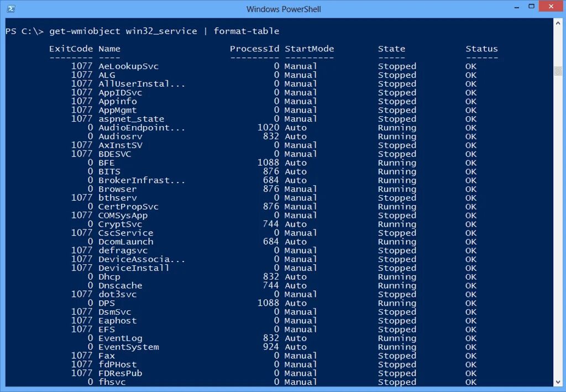This screenshot has height=392, width=566.
Task: Open the PowerShell title bar system icon
Action: tap(11, 8)
